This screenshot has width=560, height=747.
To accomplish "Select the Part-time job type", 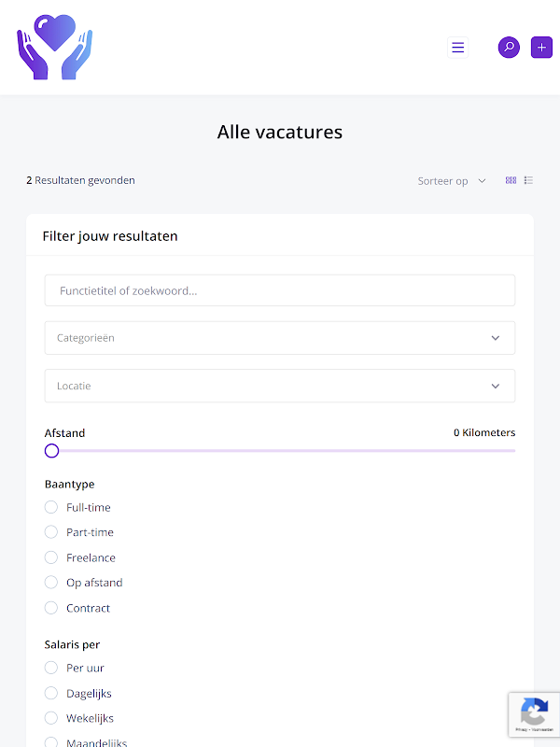I will tap(51, 532).
